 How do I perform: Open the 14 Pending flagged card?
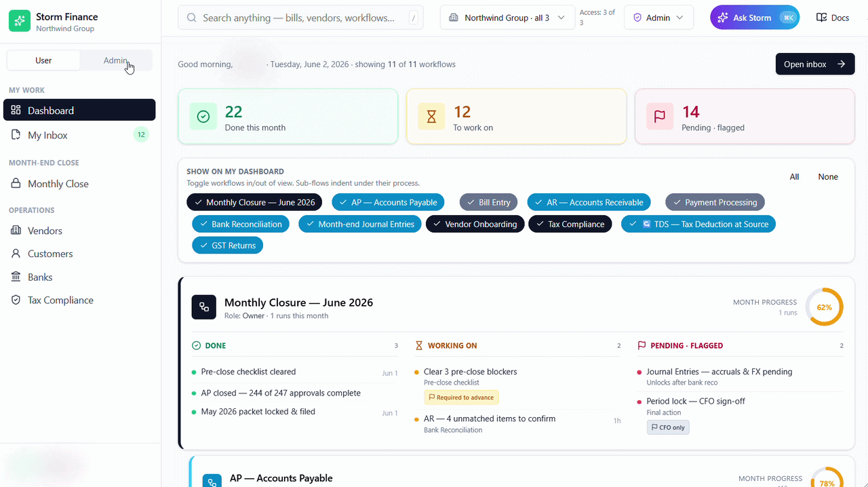[745, 117]
